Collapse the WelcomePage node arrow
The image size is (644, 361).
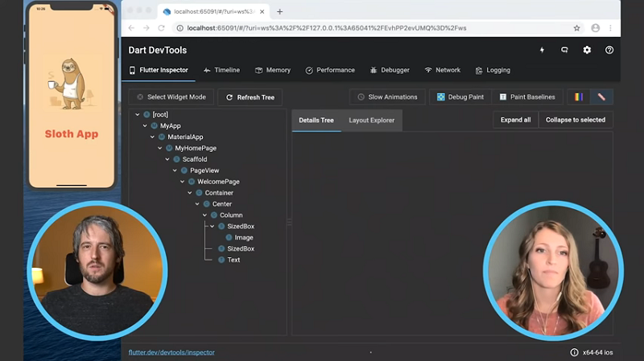(183, 182)
